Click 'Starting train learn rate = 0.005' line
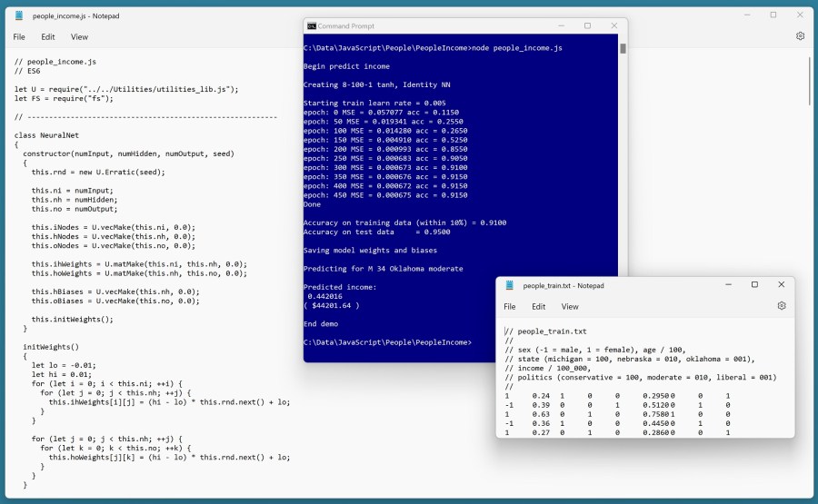Screen dimensions: 818x504 point(374,104)
